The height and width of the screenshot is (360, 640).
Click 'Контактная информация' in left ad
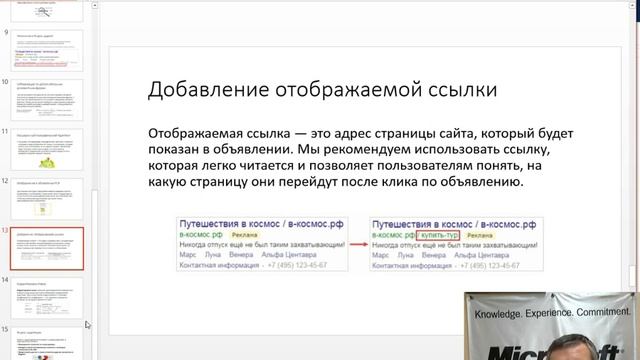tap(219, 265)
